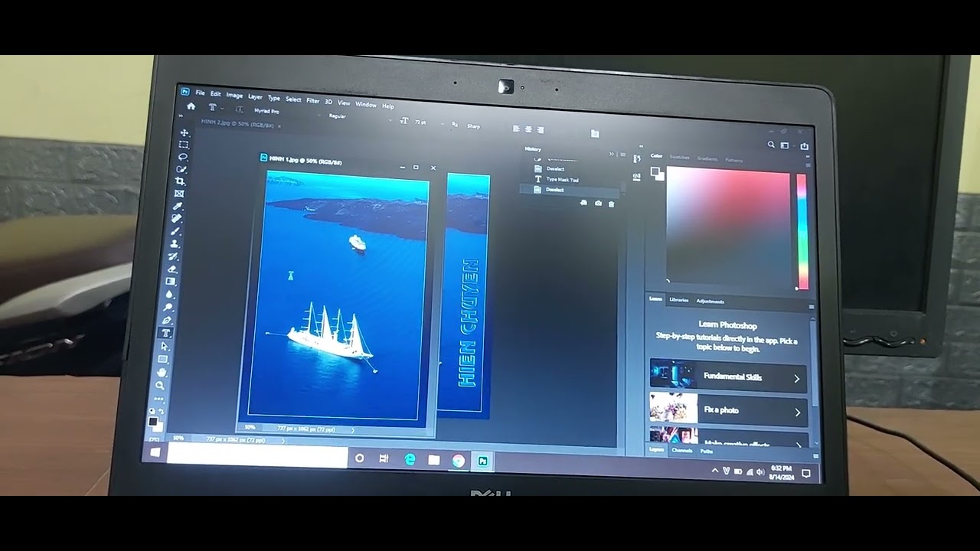980x551 pixels.
Task: Select the Clone Stamp tool
Action: pyautogui.click(x=175, y=243)
